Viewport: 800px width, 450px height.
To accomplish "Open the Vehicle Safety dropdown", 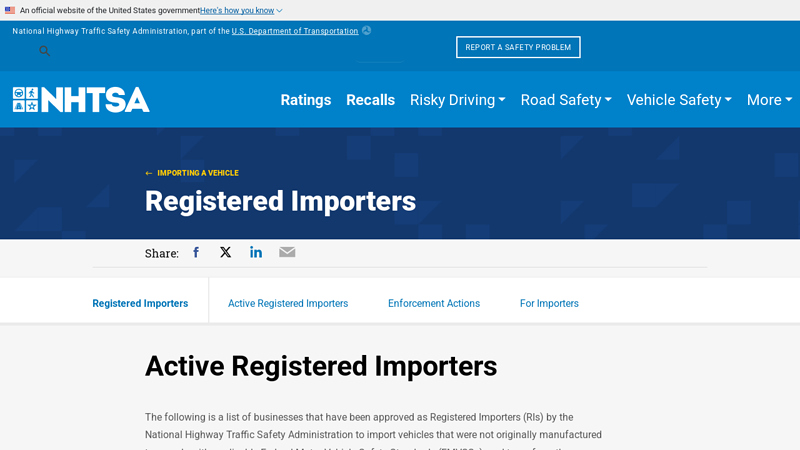I will (x=679, y=100).
